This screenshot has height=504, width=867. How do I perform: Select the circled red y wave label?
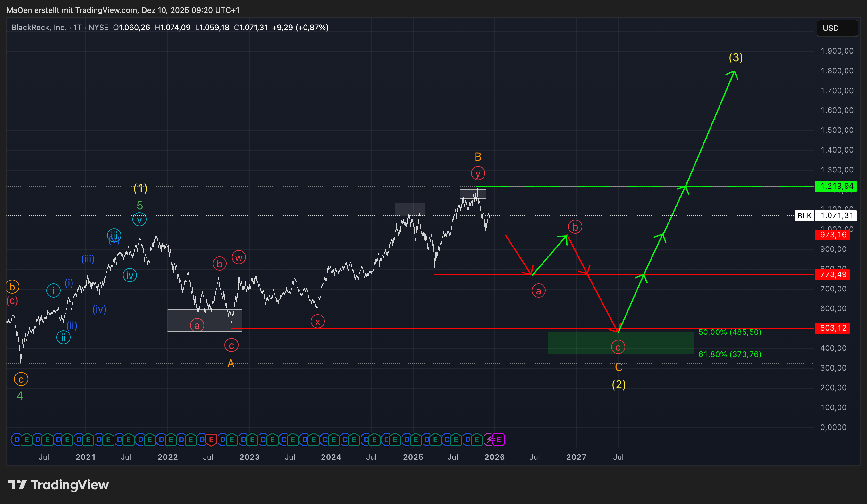[478, 173]
